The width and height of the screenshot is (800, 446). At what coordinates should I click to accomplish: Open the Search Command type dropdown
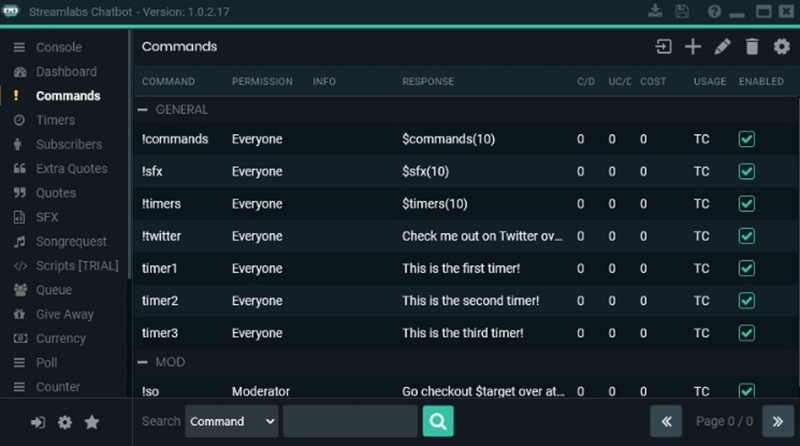232,422
